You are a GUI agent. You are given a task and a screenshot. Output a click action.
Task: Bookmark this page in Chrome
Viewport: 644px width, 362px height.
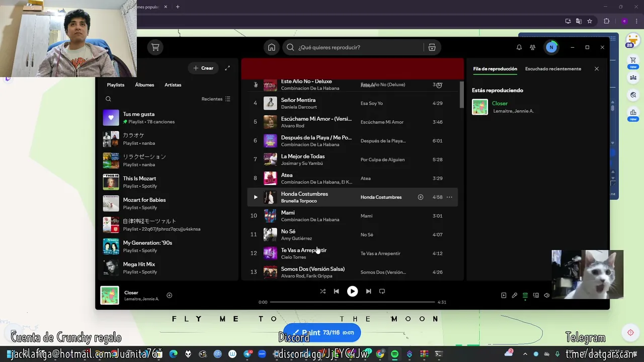pyautogui.click(x=590, y=21)
